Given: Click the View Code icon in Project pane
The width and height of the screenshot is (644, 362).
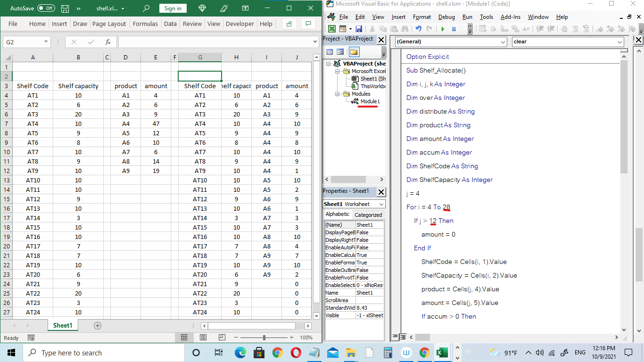Looking at the screenshot, I should point(330,52).
